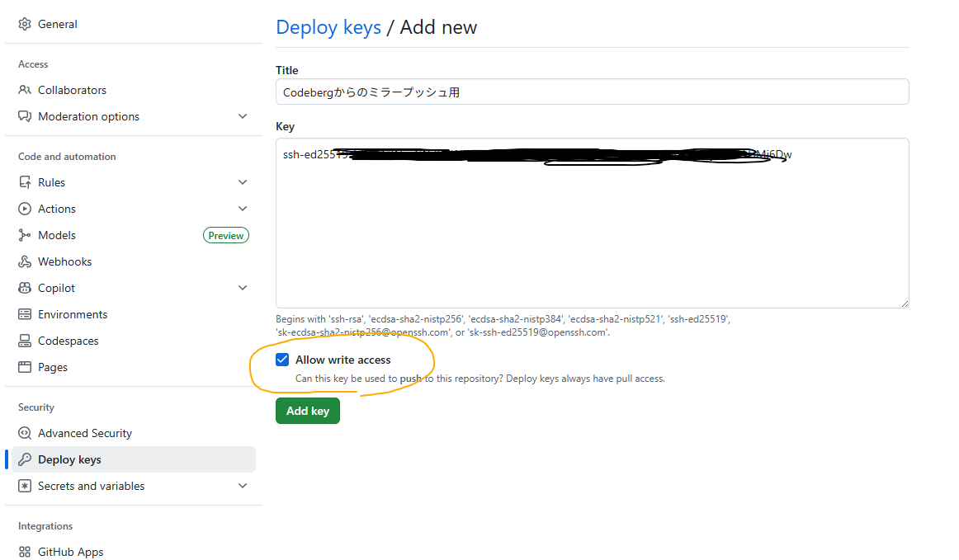Expand the Actions section chevron
This screenshot has width=959, height=560.
(243, 209)
